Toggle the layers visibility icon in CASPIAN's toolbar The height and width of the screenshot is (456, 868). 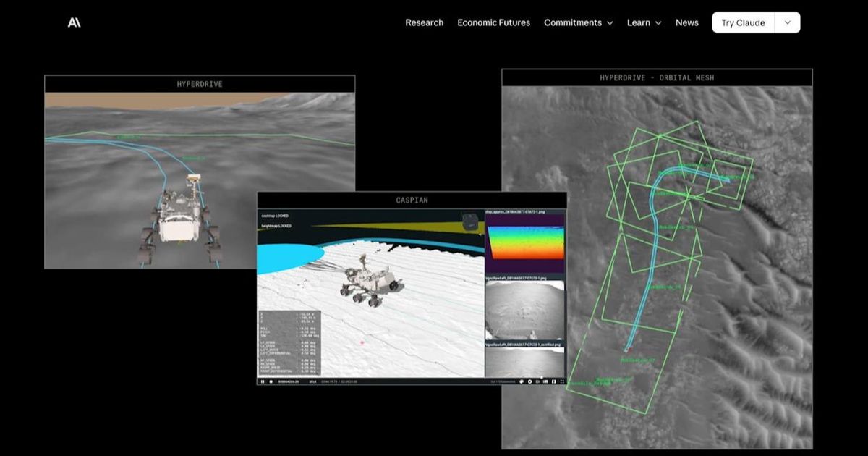537,379
